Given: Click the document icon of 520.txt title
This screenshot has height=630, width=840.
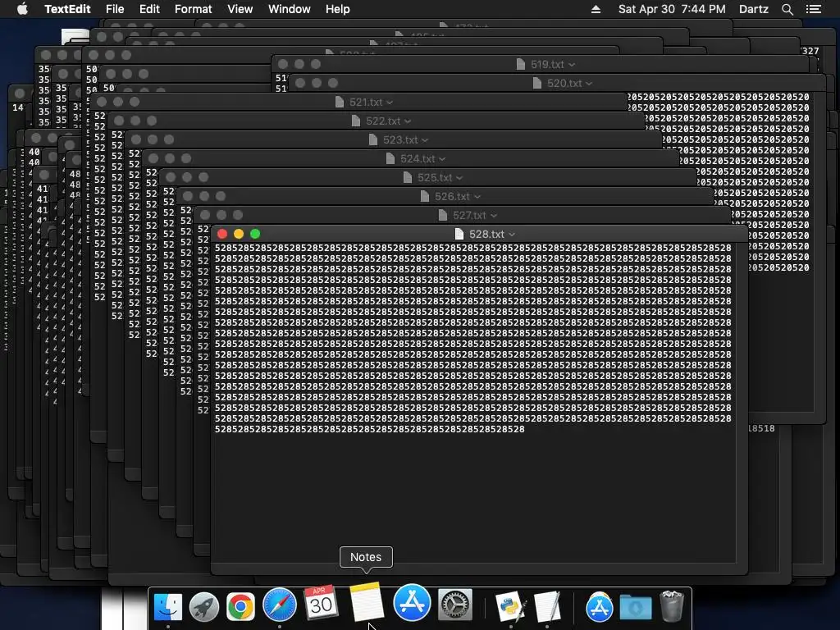Looking at the screenshot, I should [537, 83].
